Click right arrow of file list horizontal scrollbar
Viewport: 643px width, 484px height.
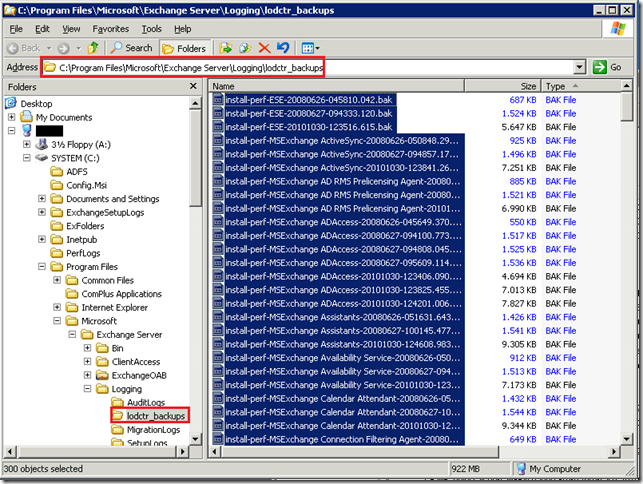pyautogui.click(x=614, y=452)
